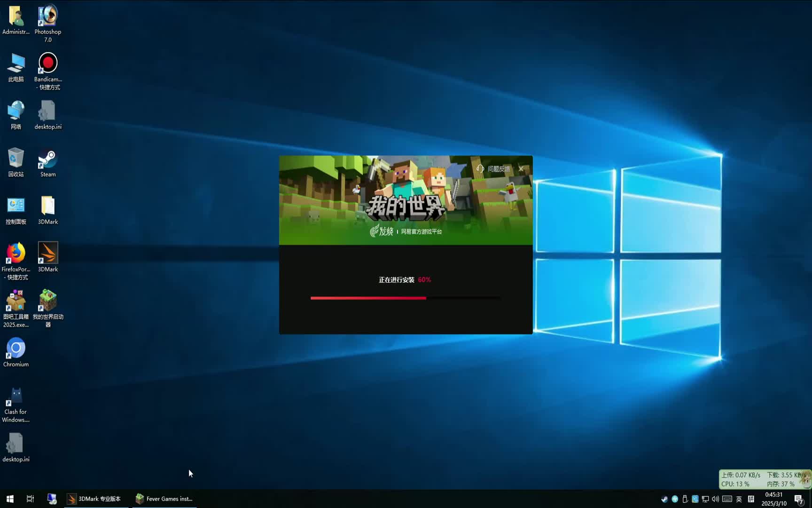Click the volume speaker tray icon

click(715, 499)
